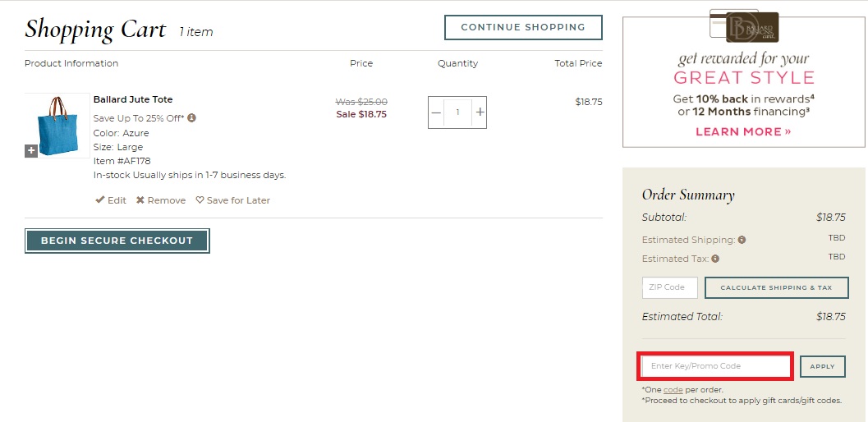Open the Ballard Jute Tote product link
Image resolution: width=868 pixels, height=422 pixels.
[133, 99]
